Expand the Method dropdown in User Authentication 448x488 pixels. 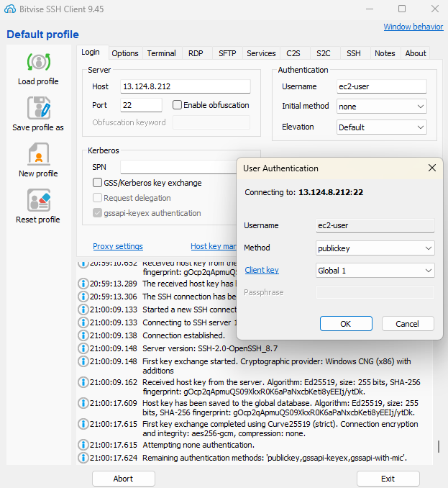click(x=375, y=248)
